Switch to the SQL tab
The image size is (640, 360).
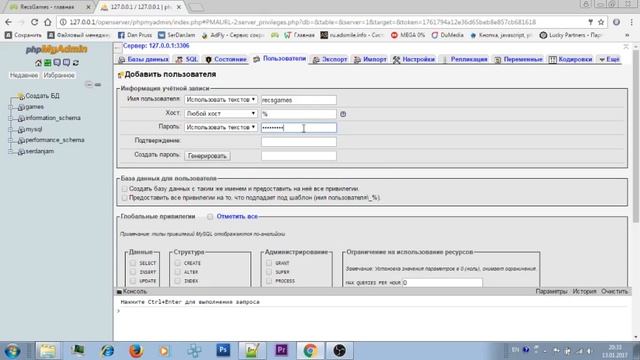tap(187, 60)
